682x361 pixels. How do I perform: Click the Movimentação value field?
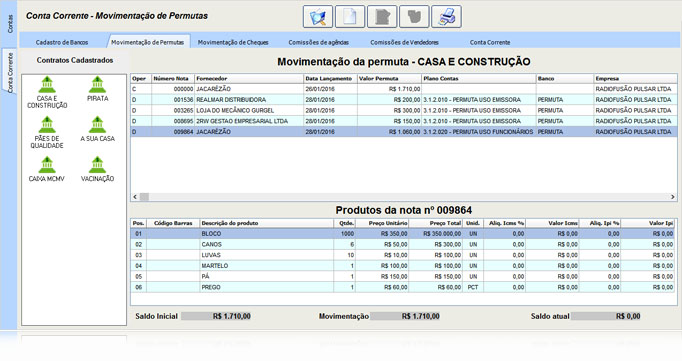pos(405,316)
